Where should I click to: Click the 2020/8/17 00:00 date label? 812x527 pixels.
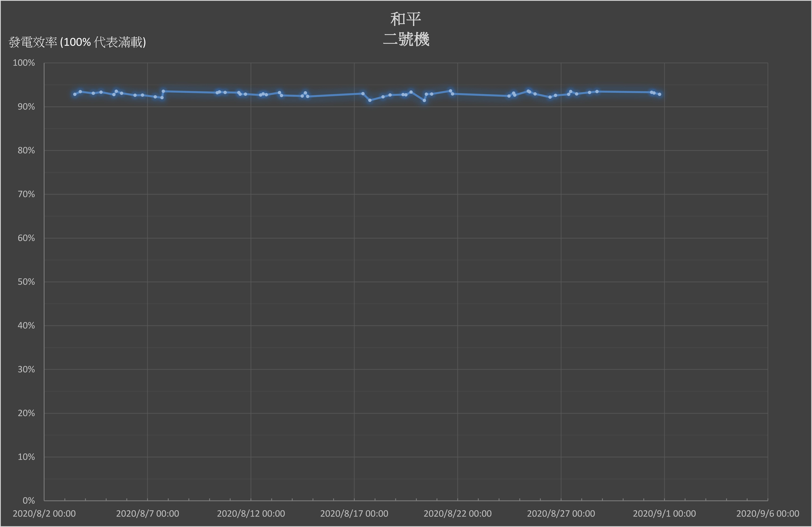[354, 514]
